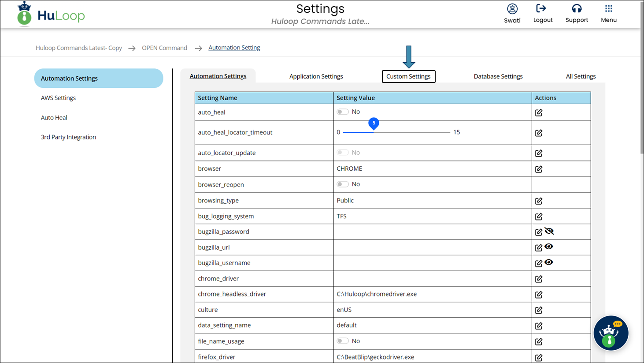This screenshot has height=363, width=644.
Task: Click the timeout slider track near 15
Action: [x=448, y=132]
